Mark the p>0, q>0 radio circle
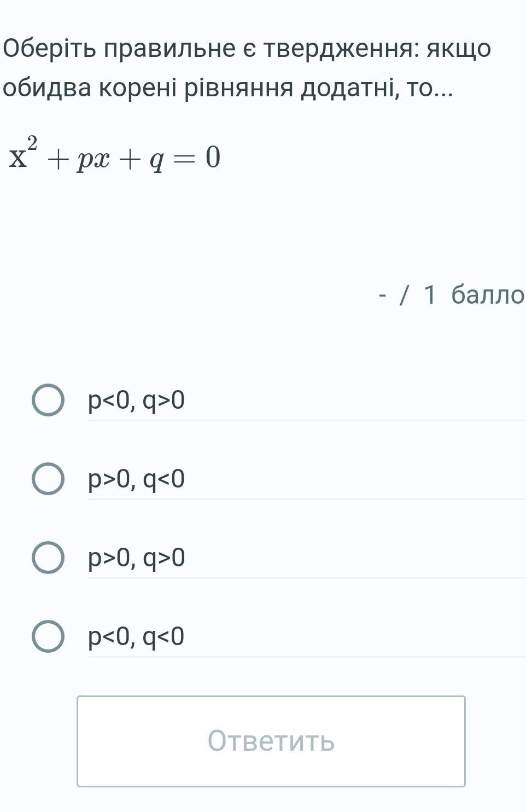Screen dimensions: 526x812 (x=48, y=558)
